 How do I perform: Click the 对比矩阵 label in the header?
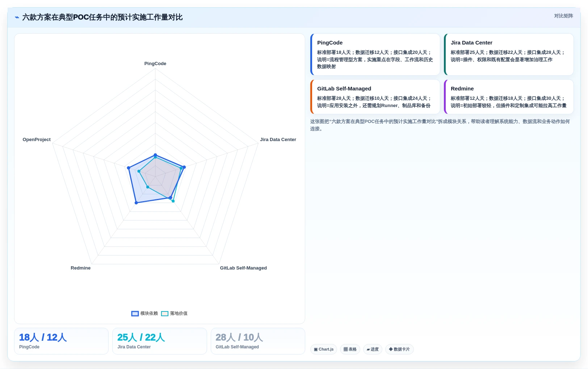(563, 16)
